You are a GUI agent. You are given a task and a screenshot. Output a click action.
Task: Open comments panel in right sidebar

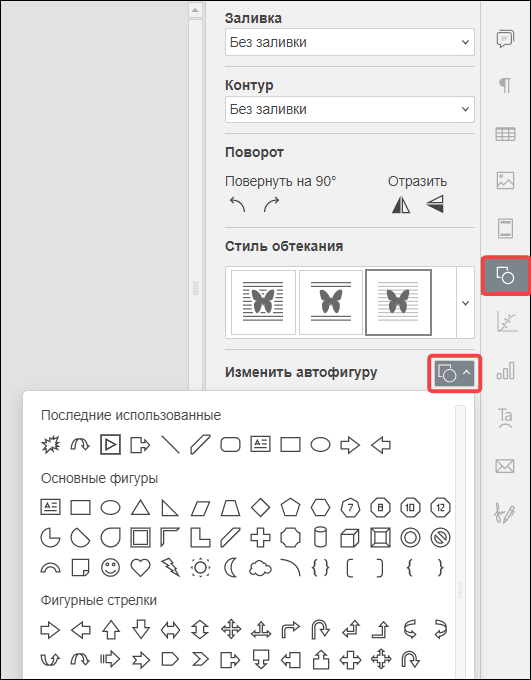(505, 39)
